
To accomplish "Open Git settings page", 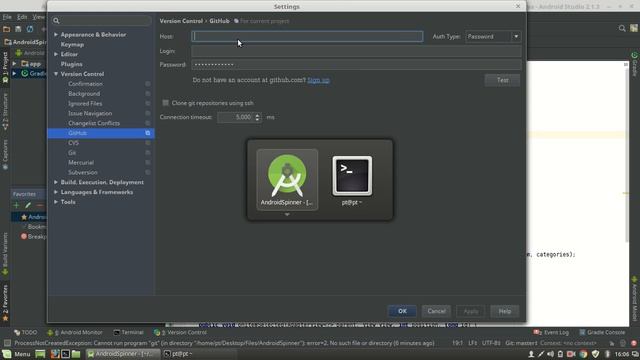I will (72, 153).
